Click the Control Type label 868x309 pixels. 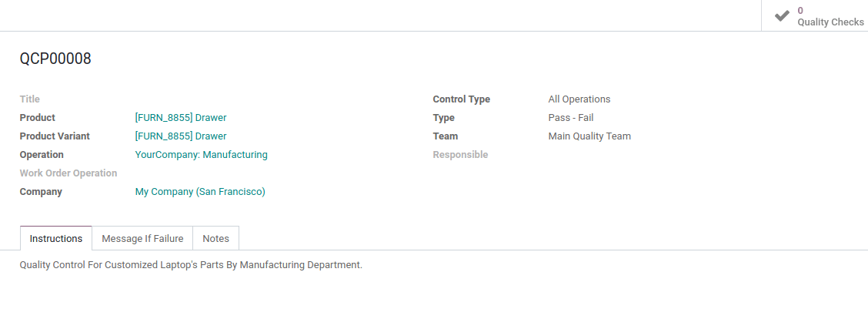(x=462, y=99)
